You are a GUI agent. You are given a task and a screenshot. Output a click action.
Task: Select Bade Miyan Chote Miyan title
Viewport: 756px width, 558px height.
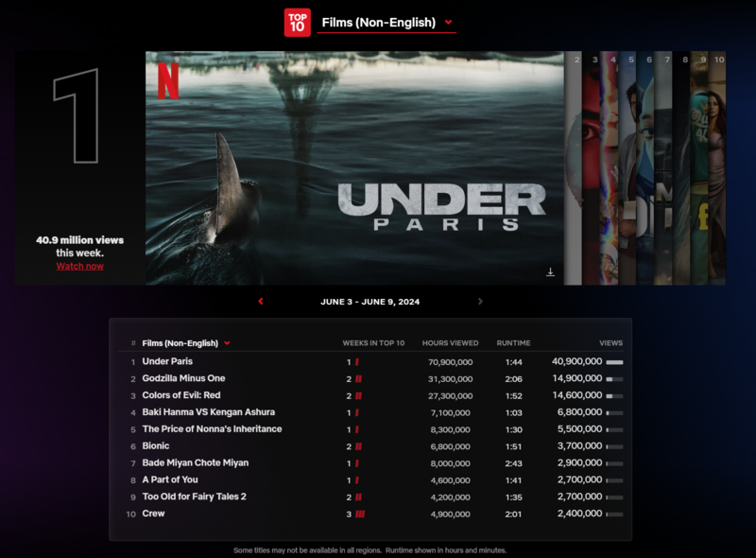(196, 462)
